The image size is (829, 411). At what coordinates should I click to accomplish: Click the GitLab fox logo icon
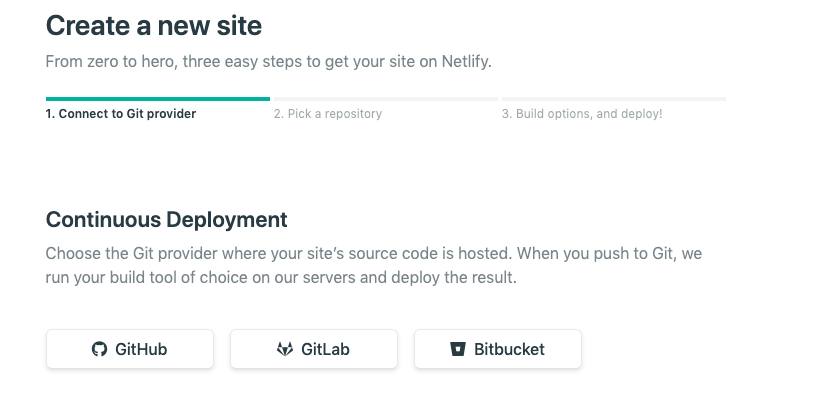[285, 349]
